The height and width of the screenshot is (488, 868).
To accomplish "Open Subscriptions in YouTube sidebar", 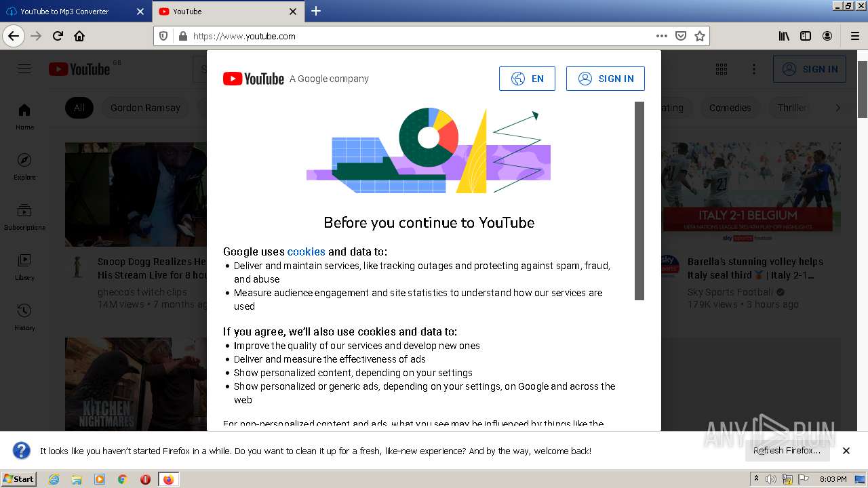I will point(24,216).
